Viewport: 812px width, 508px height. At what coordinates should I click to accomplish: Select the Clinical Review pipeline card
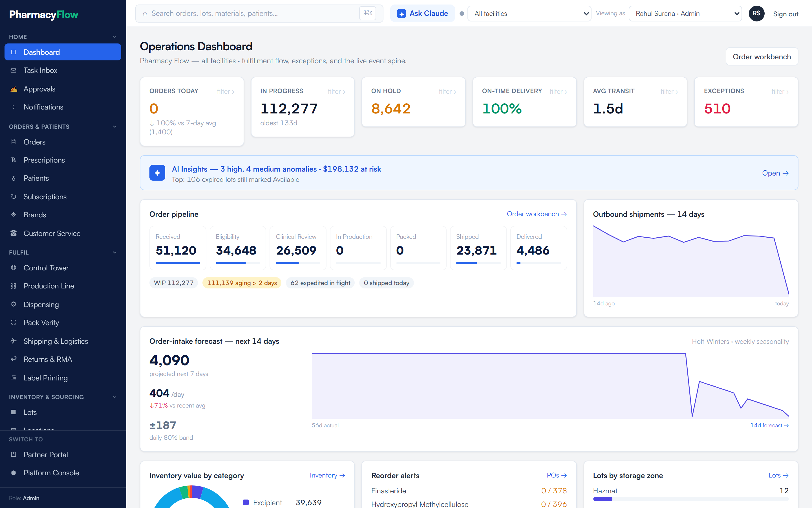[298, 248]
